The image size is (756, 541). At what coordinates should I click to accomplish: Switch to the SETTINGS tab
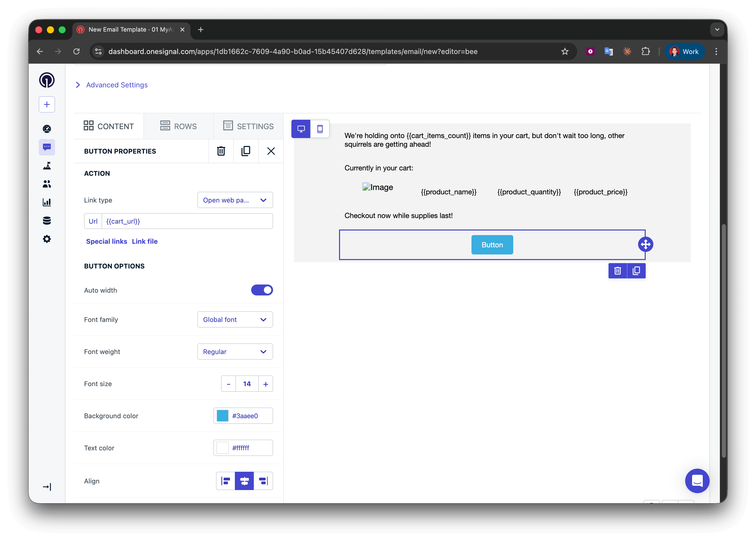click(248, 126)
